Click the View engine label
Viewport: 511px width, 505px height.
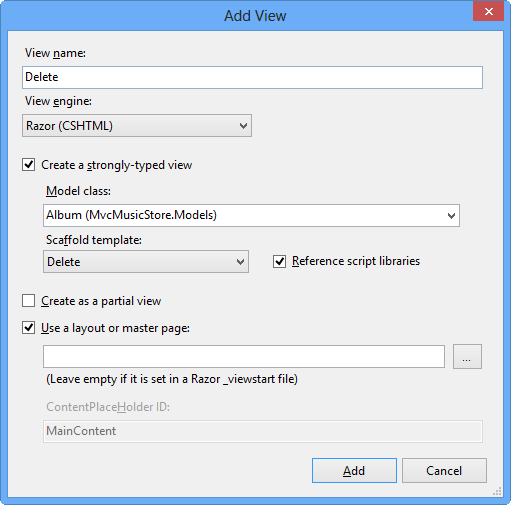pyautogui.click(x=58, y=101)
